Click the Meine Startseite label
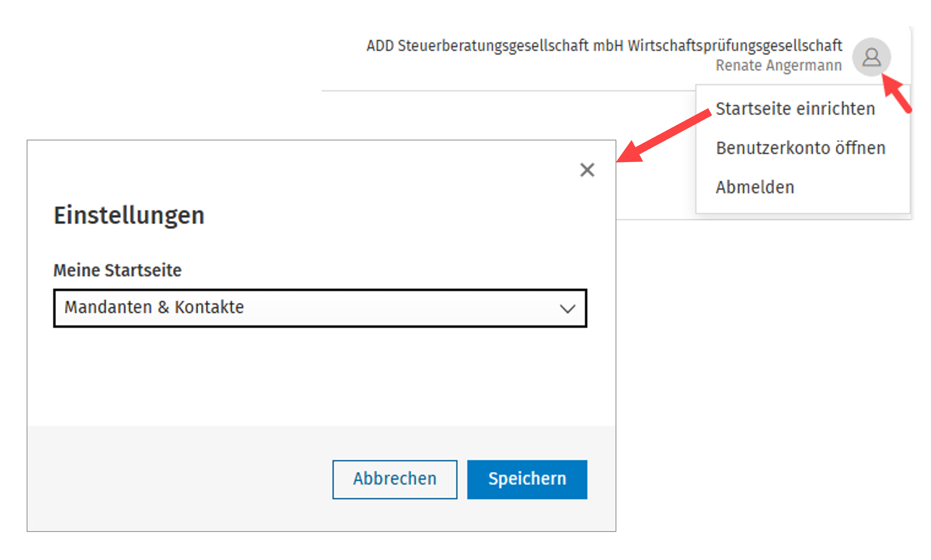This screenshot has height=560, width=931. pyautogui.click(x=117, y=271)
